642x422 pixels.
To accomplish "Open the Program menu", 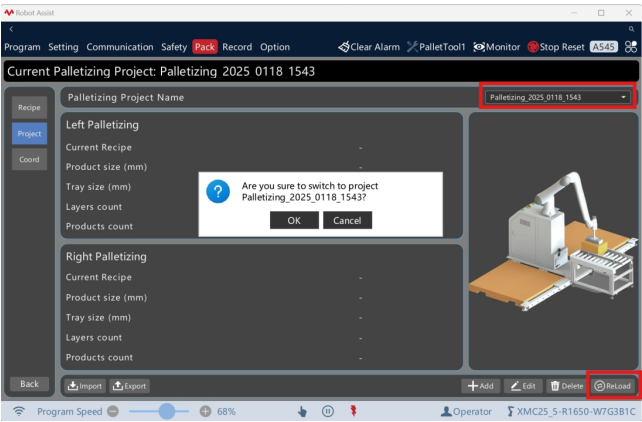I will pyautogui.click(x=23, y=47).
